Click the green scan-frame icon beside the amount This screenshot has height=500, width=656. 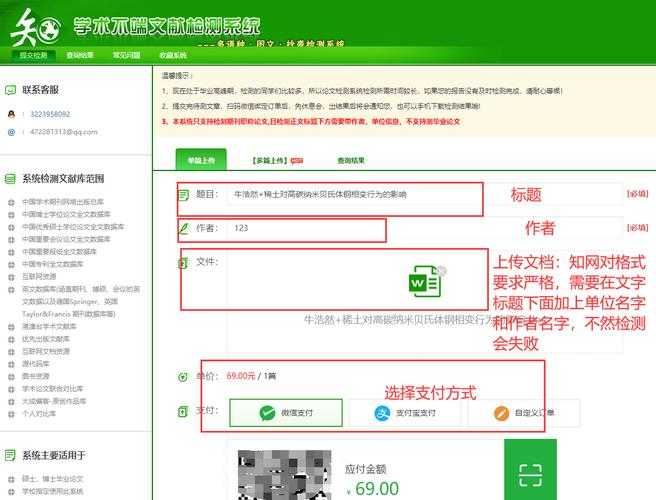[530, 475]
